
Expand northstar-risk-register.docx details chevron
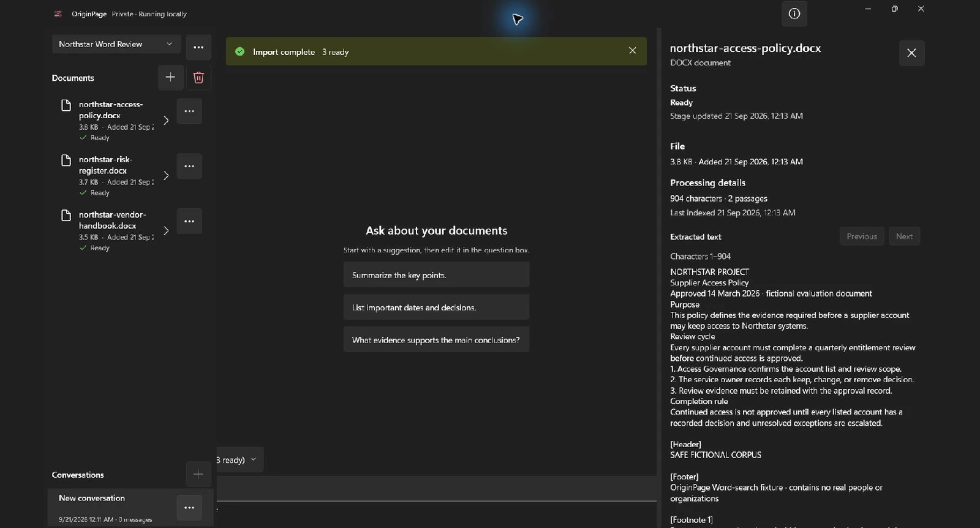point(165,175)
